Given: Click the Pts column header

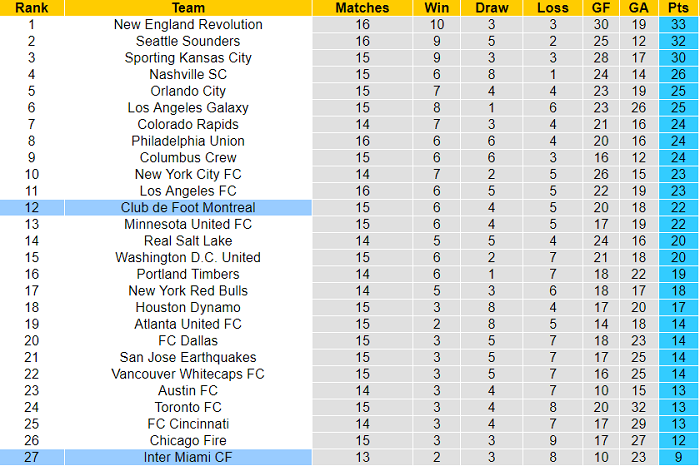Looking at the screenshot, I should [679, 8].
